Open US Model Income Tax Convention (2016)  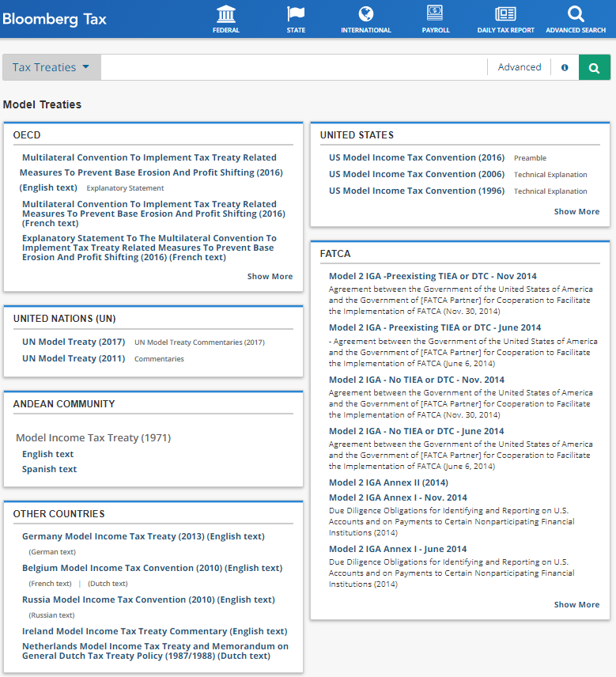(x=416, y=157)
